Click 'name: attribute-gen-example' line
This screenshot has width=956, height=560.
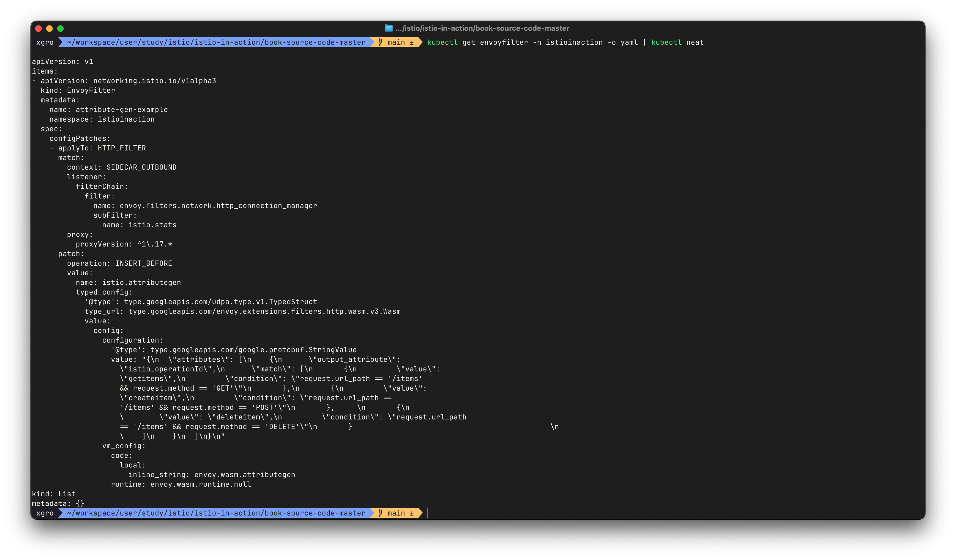pyautogui.click(x=108, y=110)
